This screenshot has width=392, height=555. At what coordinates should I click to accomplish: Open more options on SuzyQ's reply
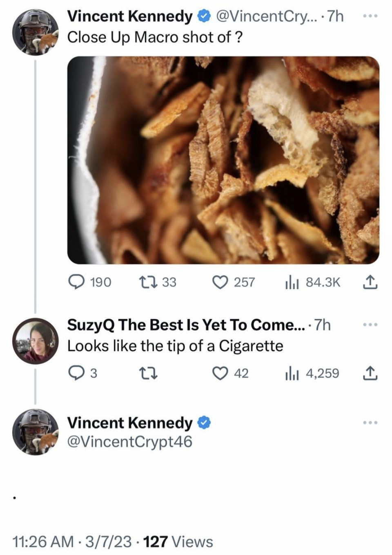tap(370, 325)
